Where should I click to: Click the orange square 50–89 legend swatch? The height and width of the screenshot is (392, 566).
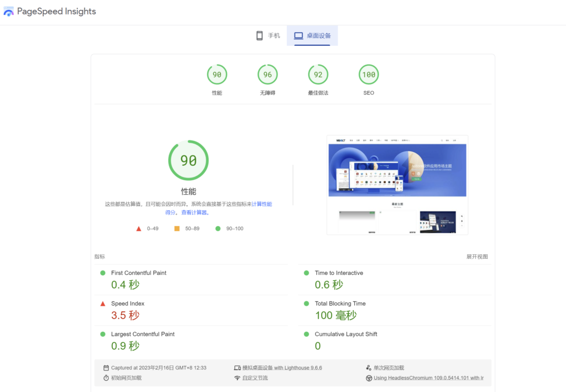177,228
